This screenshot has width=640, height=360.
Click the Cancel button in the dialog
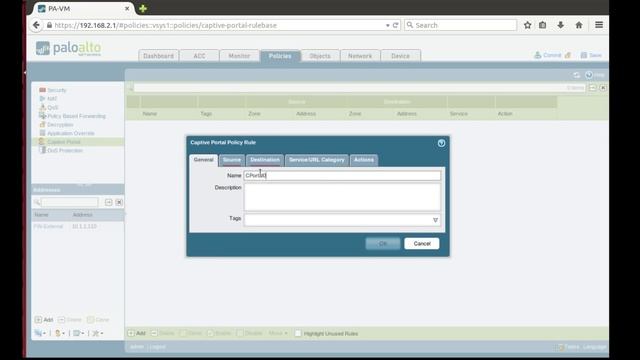click(422, 244)
